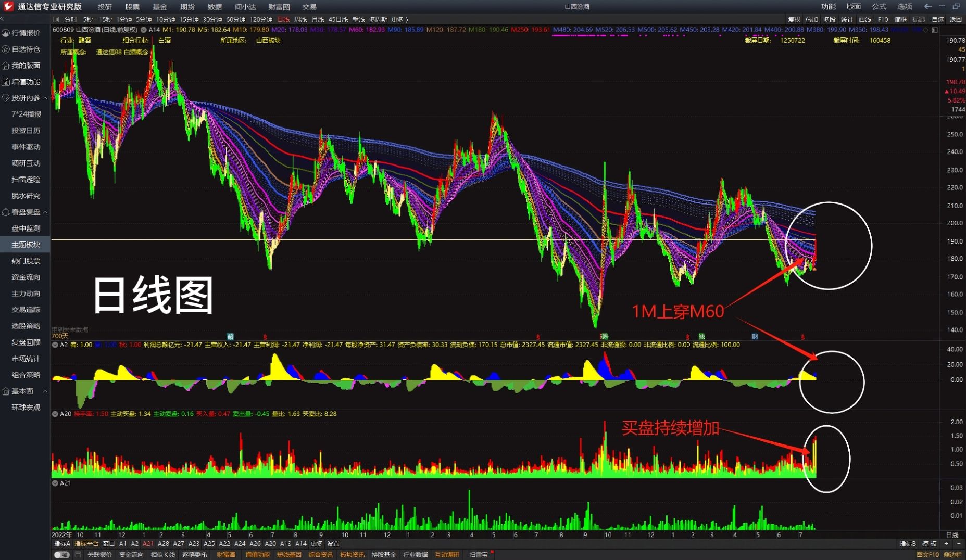Click the F10 toolbar button
Image resolution: width=966 pixels, height=560 pixels.
[883, 19]
